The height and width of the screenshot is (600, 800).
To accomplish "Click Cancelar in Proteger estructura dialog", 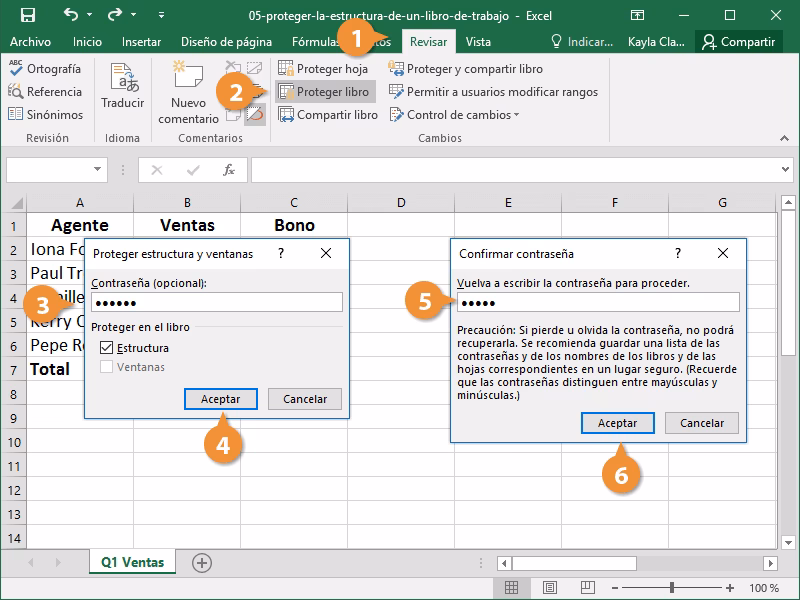I will point(305,399).
